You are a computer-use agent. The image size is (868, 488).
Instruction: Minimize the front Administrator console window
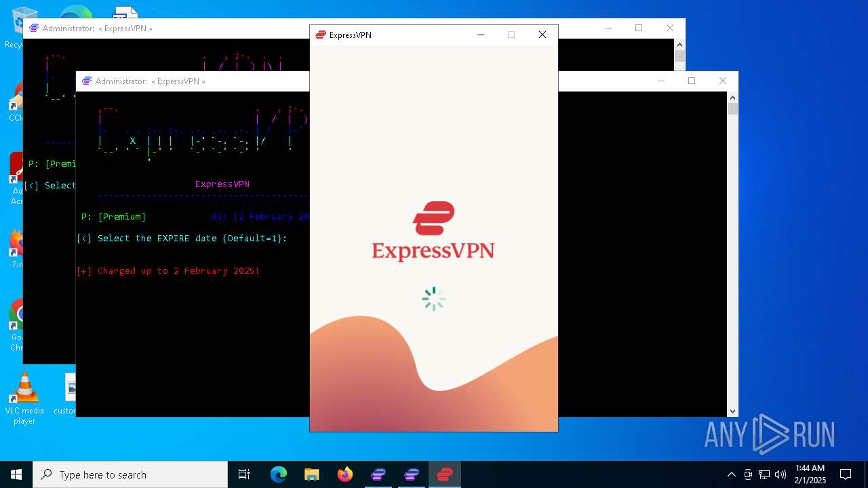point(660,81)
